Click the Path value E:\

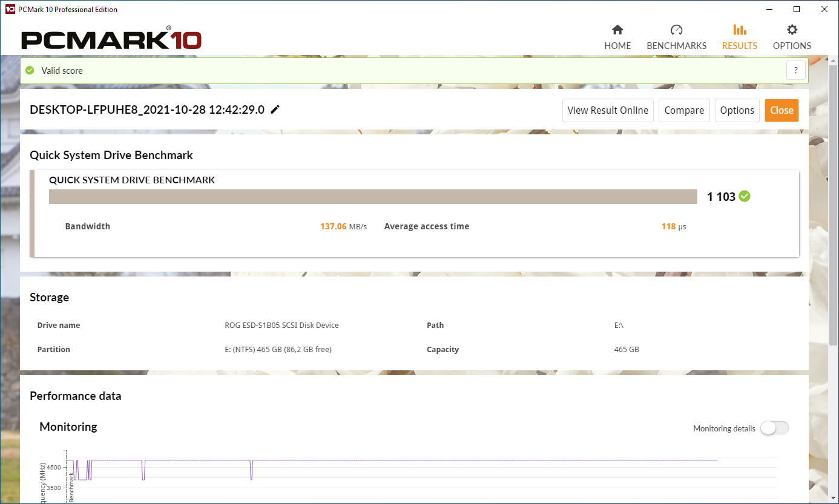click(619, 325)
